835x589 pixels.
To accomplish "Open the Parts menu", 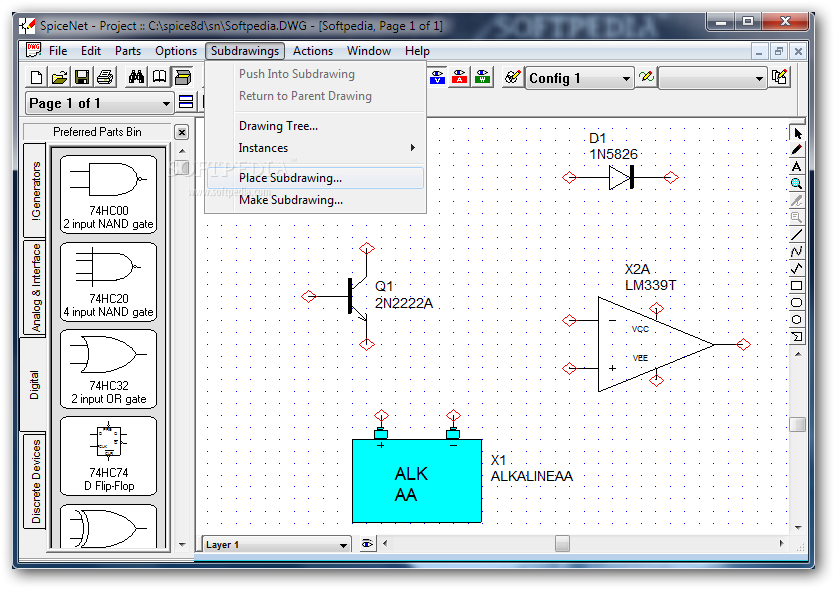I will coord(128,51).
